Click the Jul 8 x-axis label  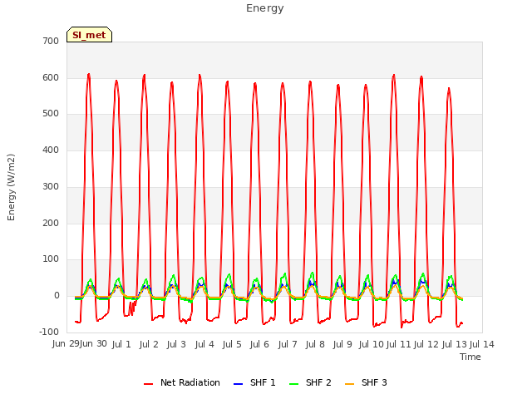[315, 344]
